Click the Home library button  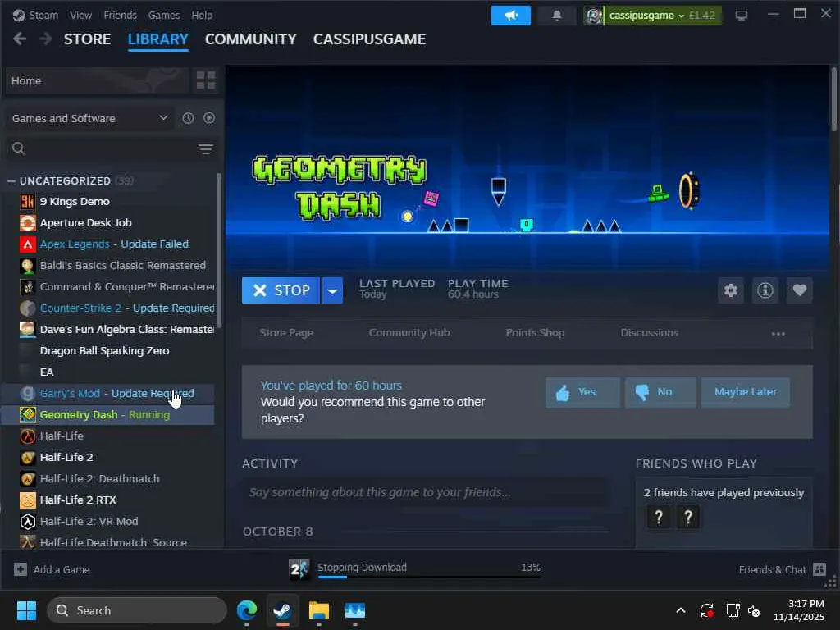tap(97, 80)
